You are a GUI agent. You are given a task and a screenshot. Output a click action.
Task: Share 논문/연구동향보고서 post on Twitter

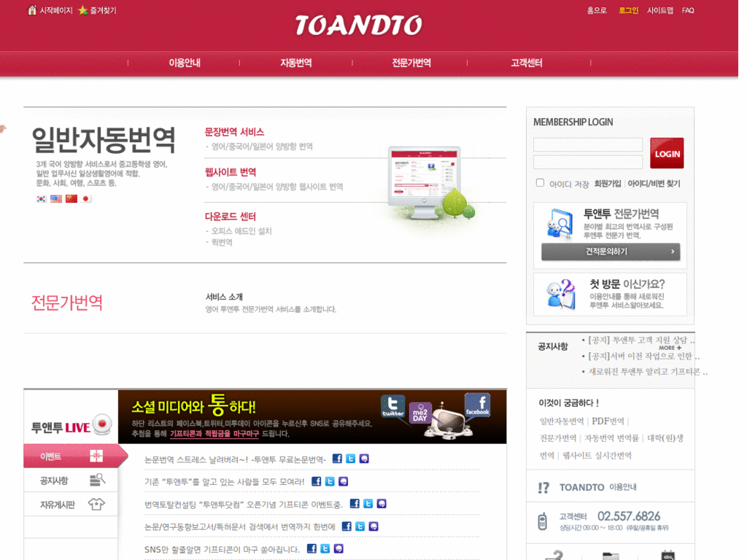click(x=360, y=526)
